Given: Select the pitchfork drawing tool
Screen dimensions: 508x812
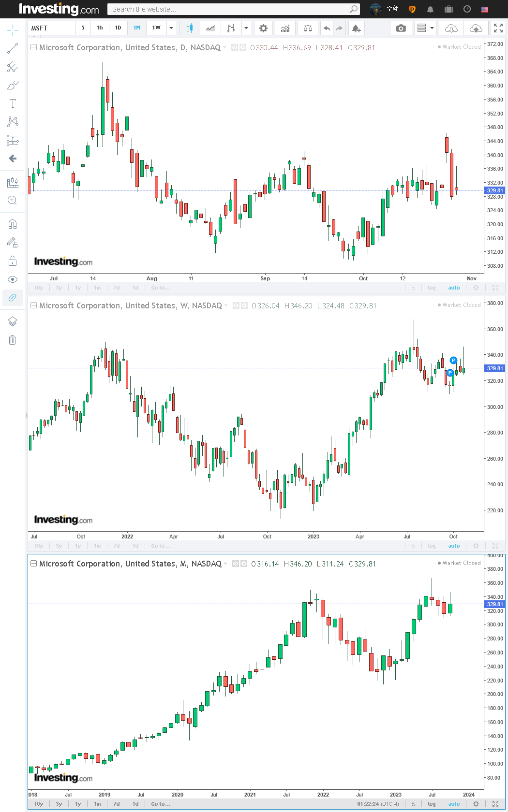Looking at the screenshot, I should tap(13, 67).
